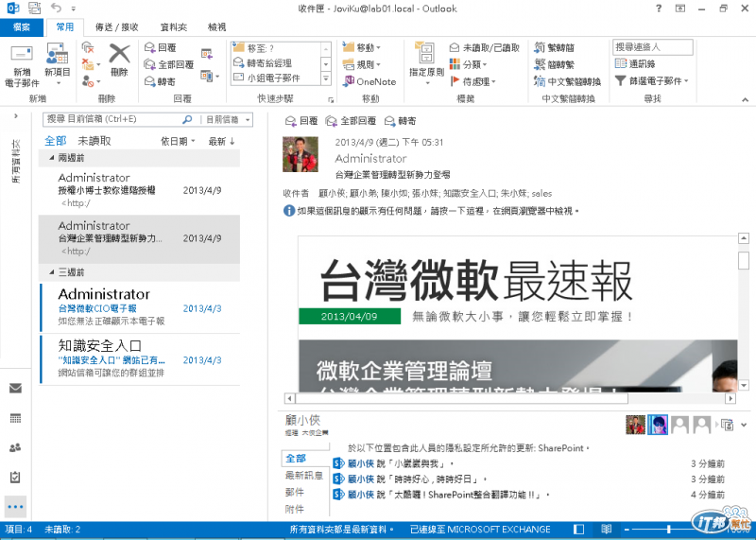
Task: Open the 篩選電子郵件 (Filter Email) dropdown
Action: [652, 81]
